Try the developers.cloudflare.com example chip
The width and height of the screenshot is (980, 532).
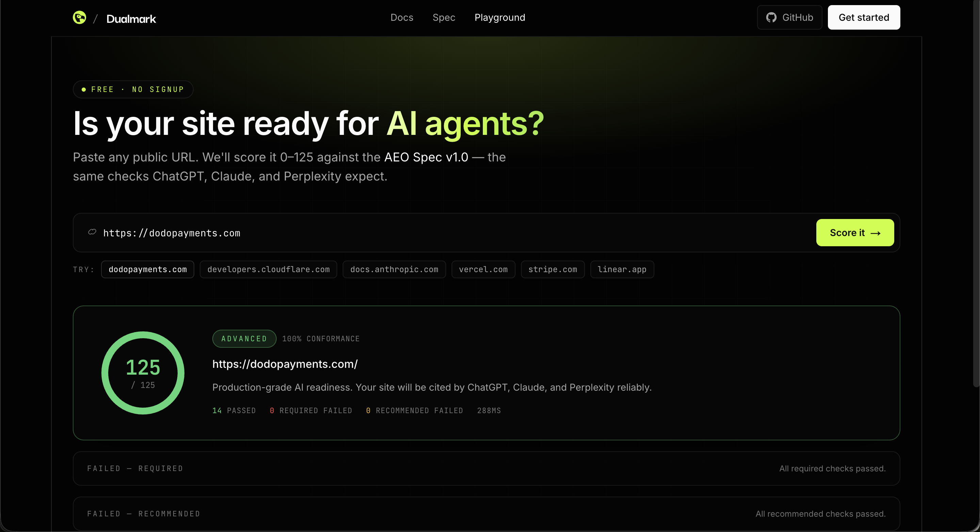[x=268, y=269]
